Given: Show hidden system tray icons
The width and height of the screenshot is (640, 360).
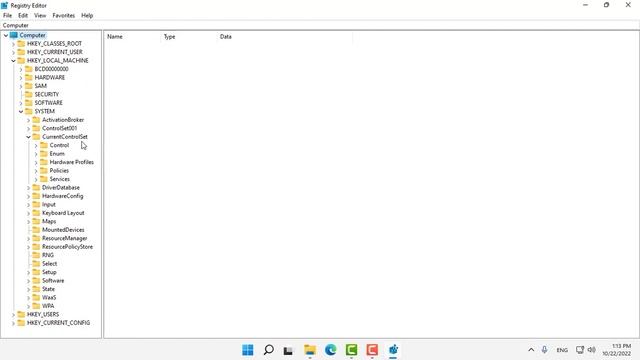Looking at the screenshot, I should tap(531, 350).
